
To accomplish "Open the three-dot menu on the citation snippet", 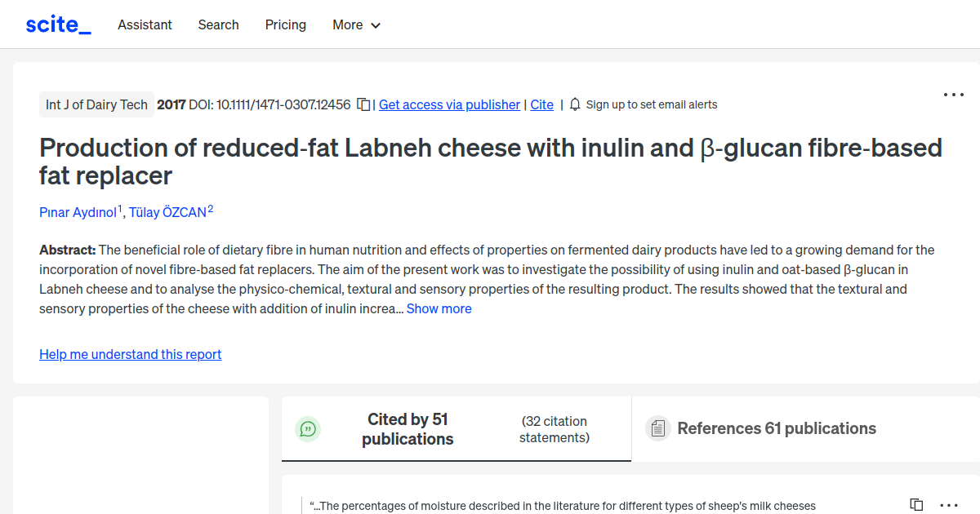I will point(948,505).
